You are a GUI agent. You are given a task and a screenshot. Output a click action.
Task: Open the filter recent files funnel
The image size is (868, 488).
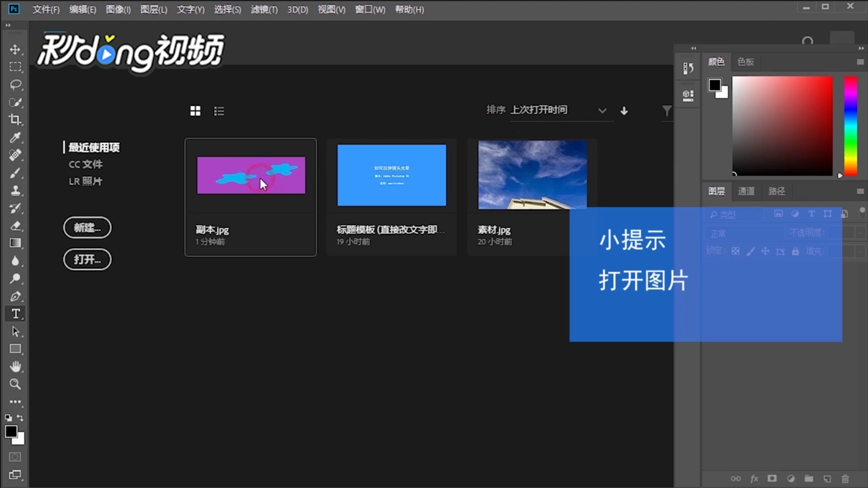[667, 111]
